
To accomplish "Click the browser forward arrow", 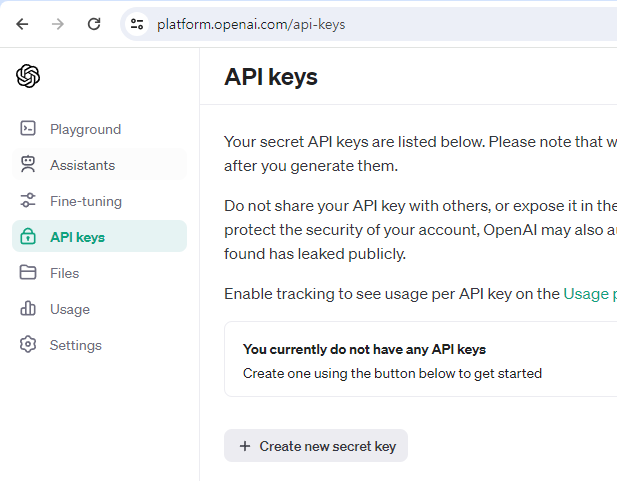I will point(58,24).
